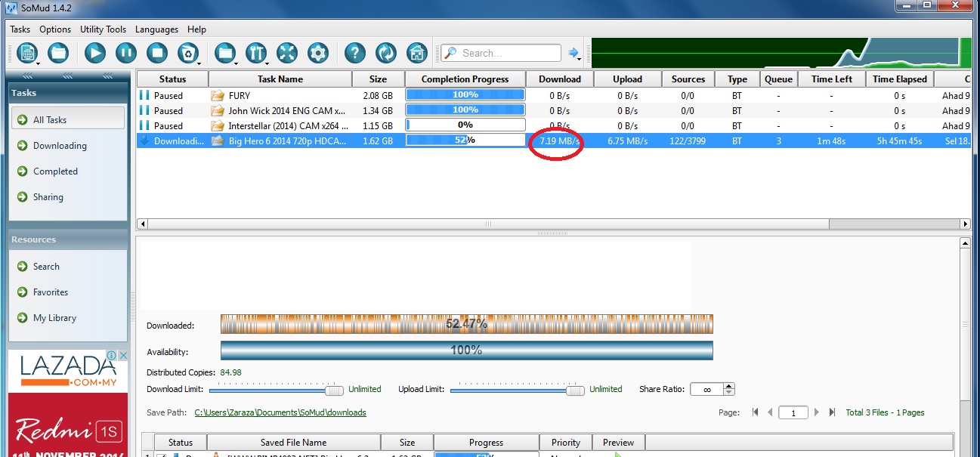Viewport: 980px width, 457px height.
Task: Click the Home toolbar icon
Action: click(x=417, y=53)
